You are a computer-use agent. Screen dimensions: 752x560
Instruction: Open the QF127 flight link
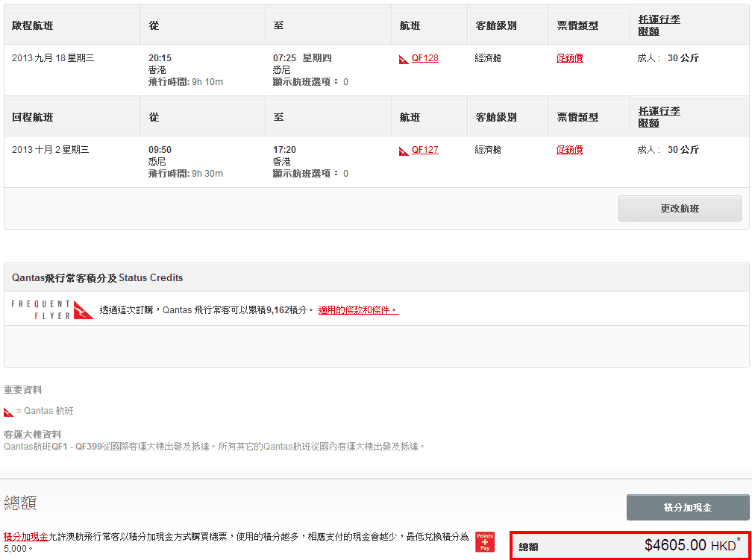(424, 150)
